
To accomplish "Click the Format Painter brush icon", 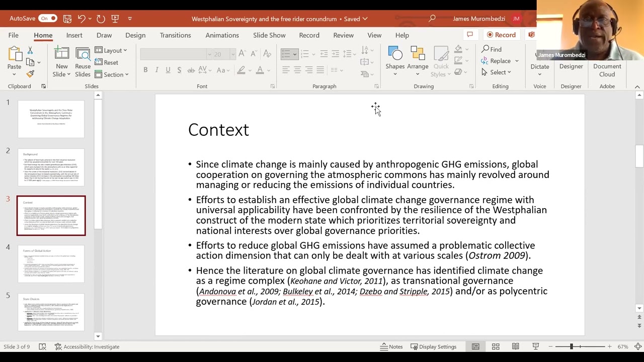I will pos(30,74).
